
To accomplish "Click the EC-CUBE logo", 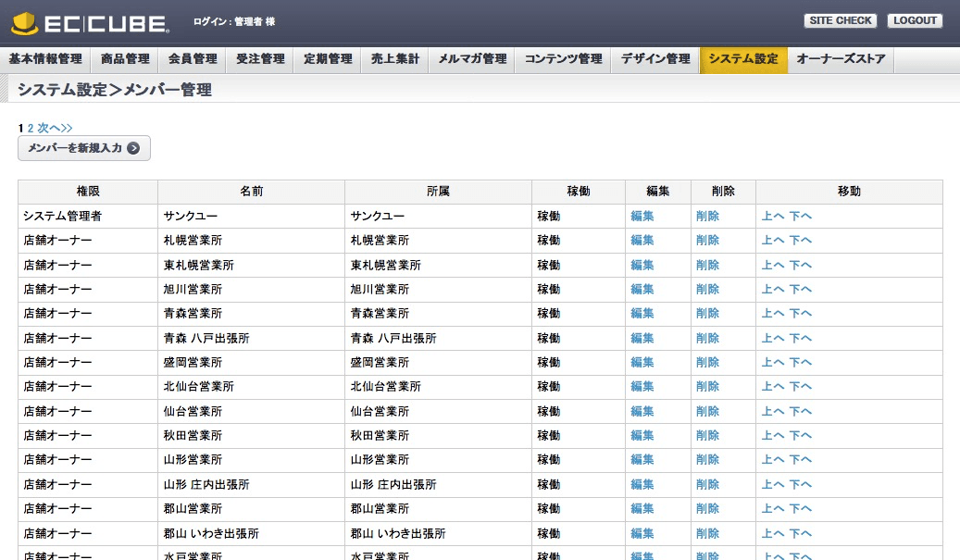I will (x=90, y=22).
